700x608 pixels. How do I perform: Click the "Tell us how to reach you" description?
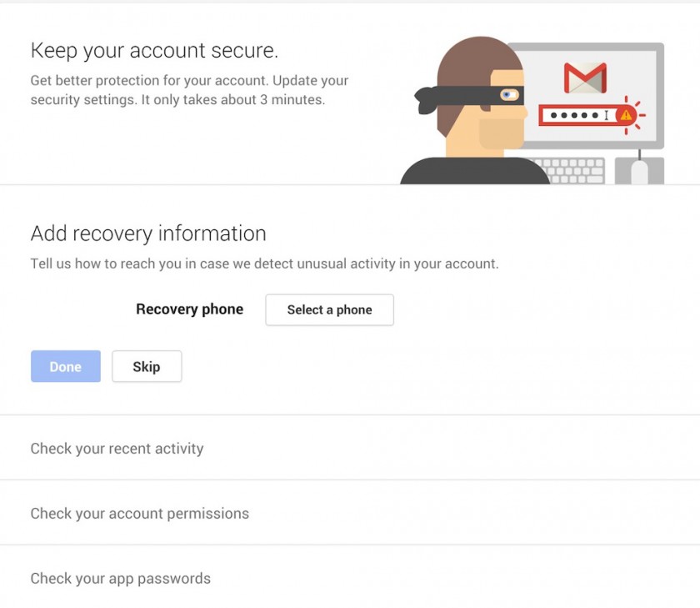(x=264, y=264)
